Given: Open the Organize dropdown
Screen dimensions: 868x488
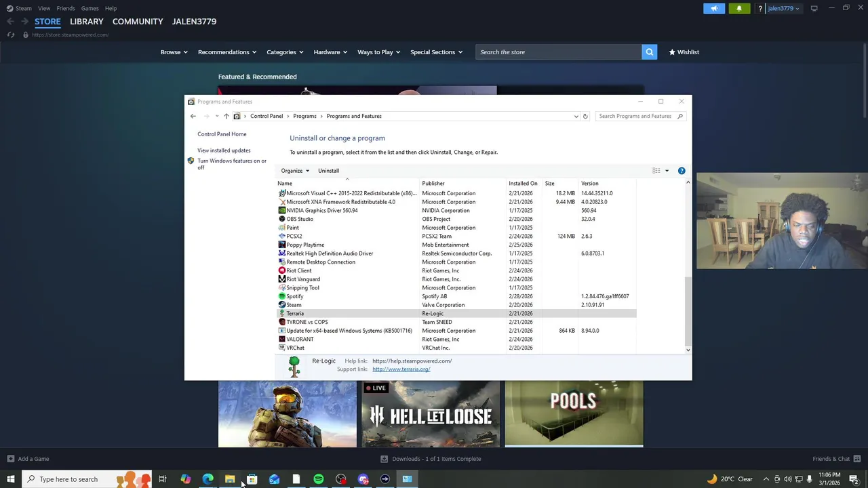Looking at the screenshot, I should (295, 171).
